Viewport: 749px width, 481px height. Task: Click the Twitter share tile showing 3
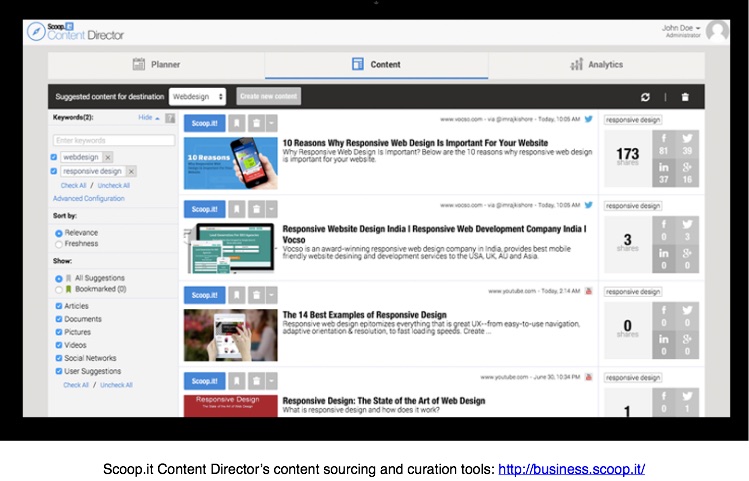tap(687, 230)
